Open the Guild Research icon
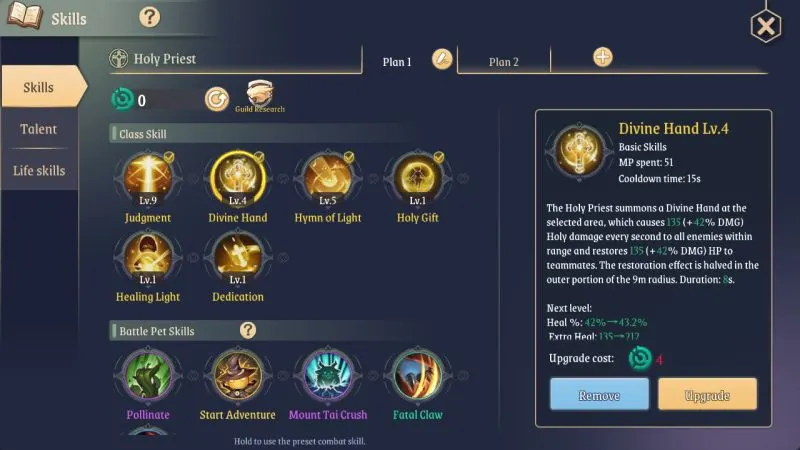The image size is (800, 450). tap(260, 96)
